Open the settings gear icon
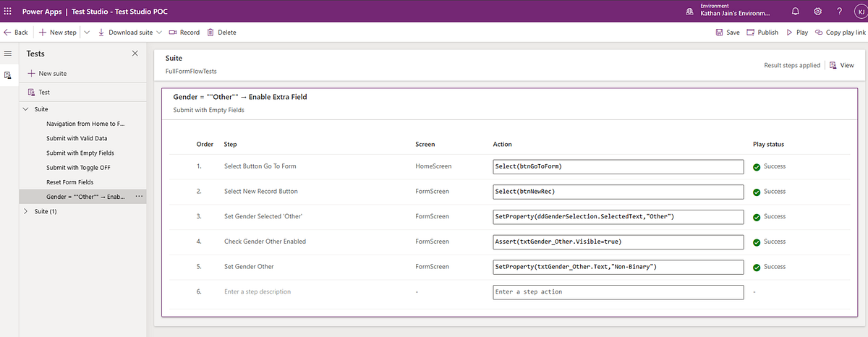The image size is (868, 337). (817, 11)
